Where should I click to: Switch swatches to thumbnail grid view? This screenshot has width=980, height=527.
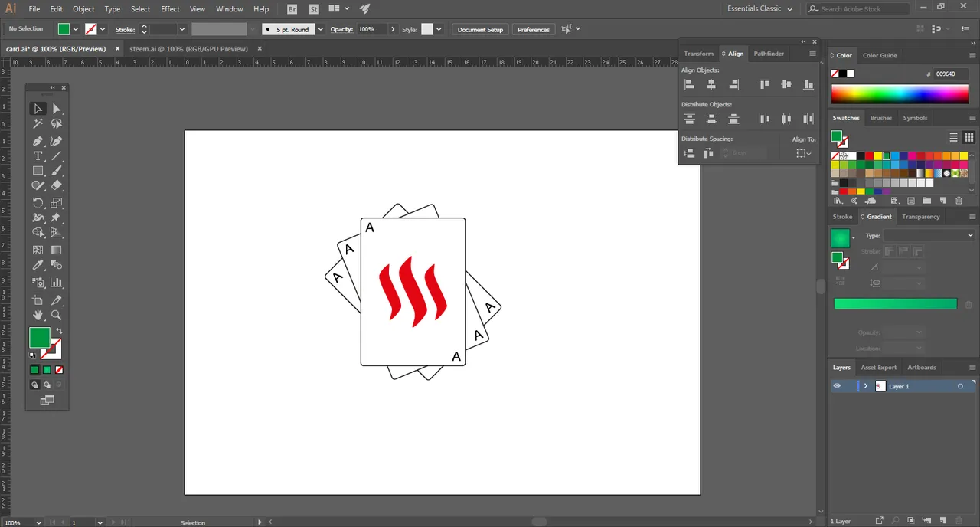click(969, 137)
